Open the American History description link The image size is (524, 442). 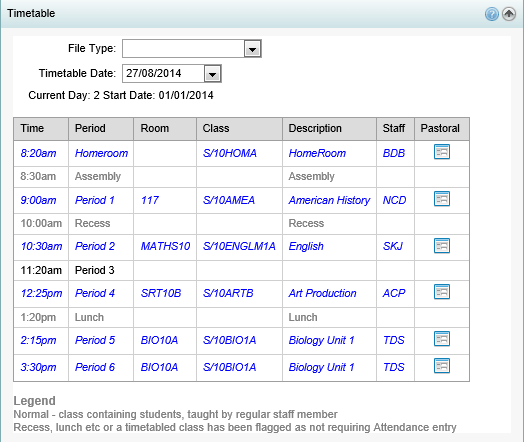(329, 200)
